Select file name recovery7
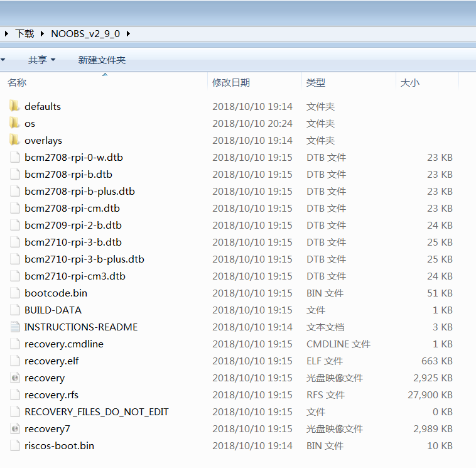476x468 pixels. (x=47, y=429)
